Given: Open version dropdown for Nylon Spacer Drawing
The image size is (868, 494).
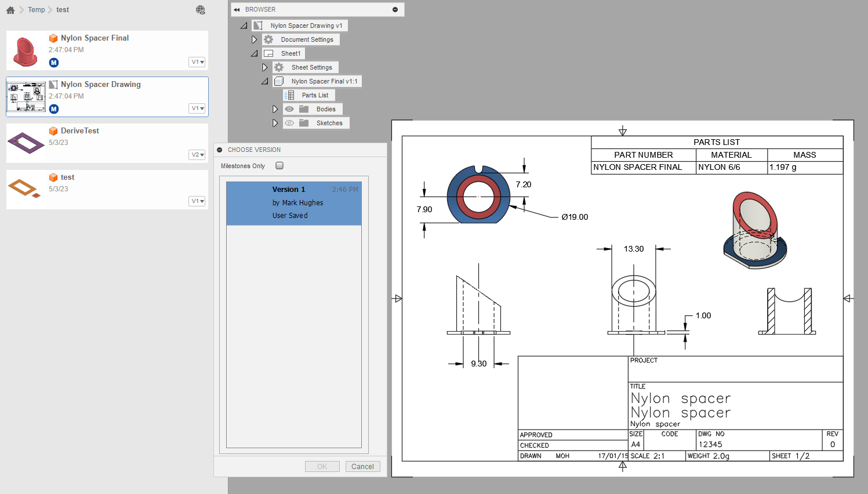Looking at the screenshot, I should coord(197,108).
